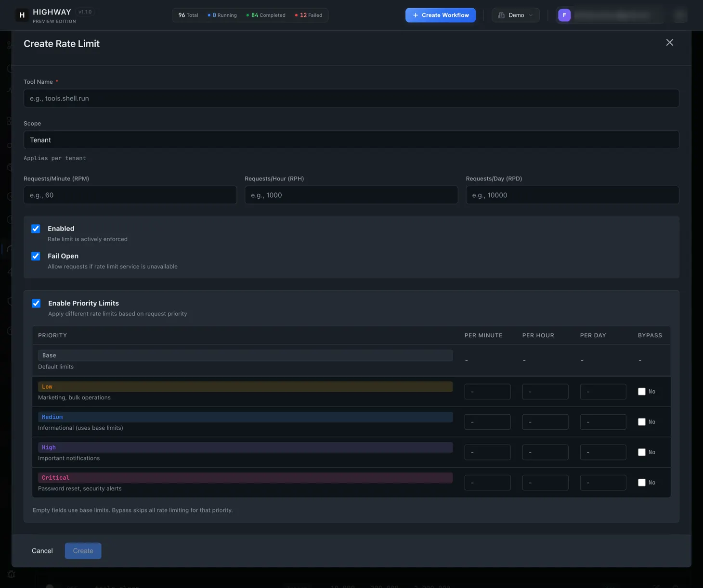
Task: Click the 96 Total workflows counter
Action: [188, 15]
